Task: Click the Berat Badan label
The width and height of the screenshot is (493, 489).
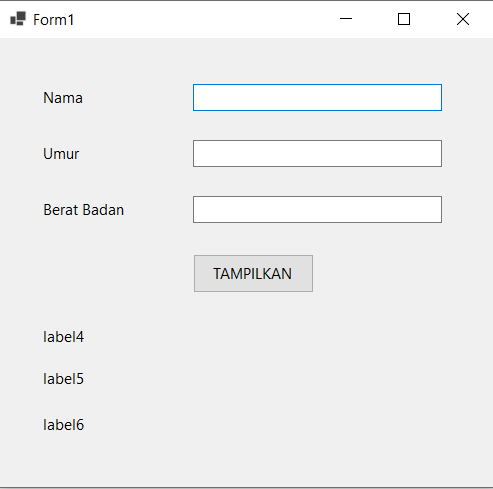Action: click(83, 210)
